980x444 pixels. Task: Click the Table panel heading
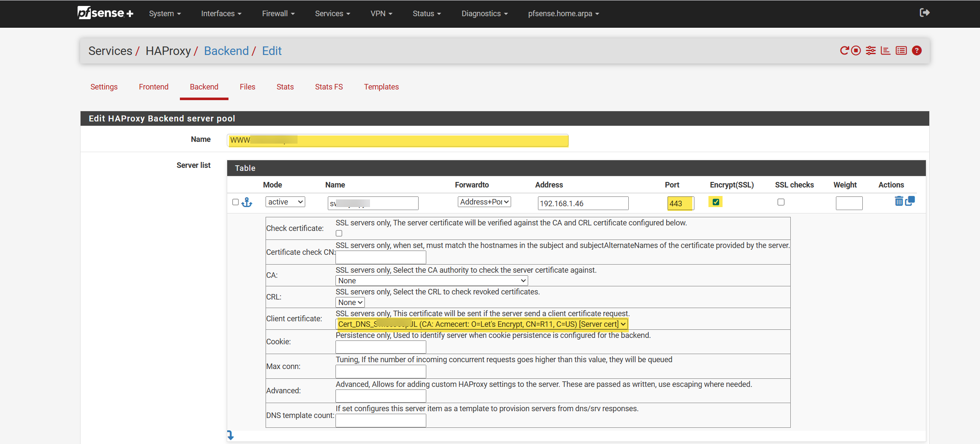click(x=576, y=168)
